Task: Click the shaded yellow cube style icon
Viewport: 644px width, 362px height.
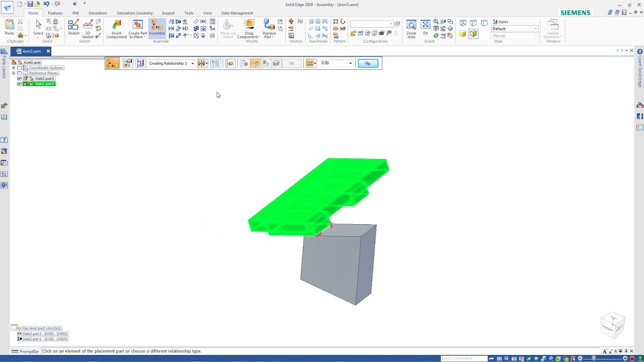Action: click(x=462, y=34)
